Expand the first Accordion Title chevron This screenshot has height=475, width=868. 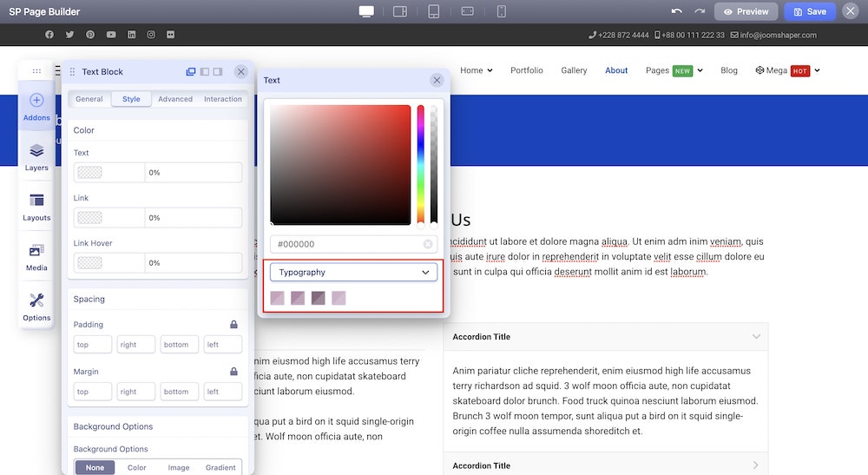(756, 337)
